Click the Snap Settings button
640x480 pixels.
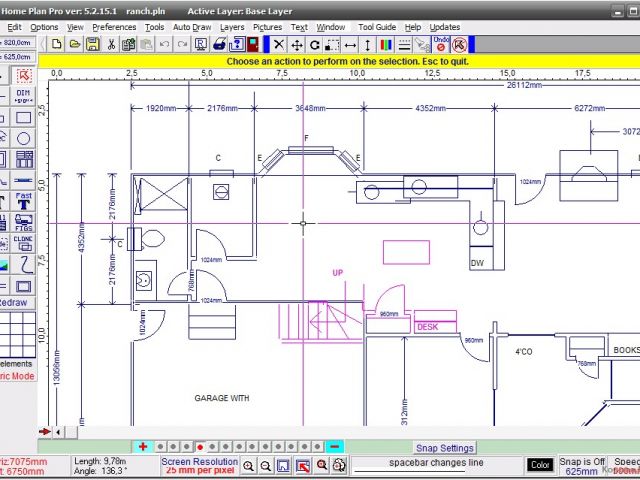click(x=445, y=448)
